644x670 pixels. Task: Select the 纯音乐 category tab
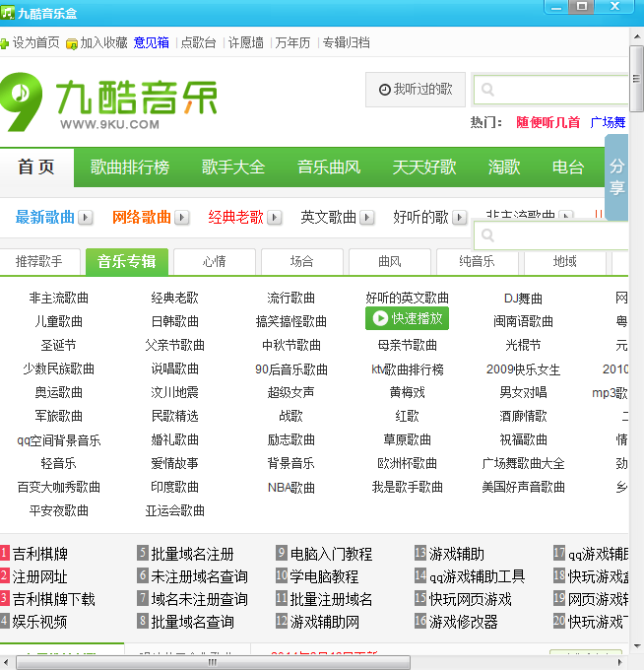[477, 261]
